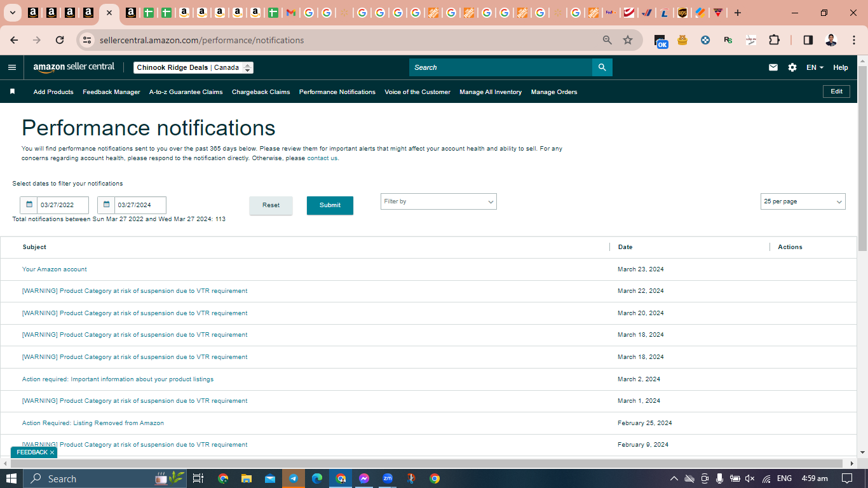Open Action required: Important information about product listings
The image size is (868, 488).
click(x=118, y=379)
